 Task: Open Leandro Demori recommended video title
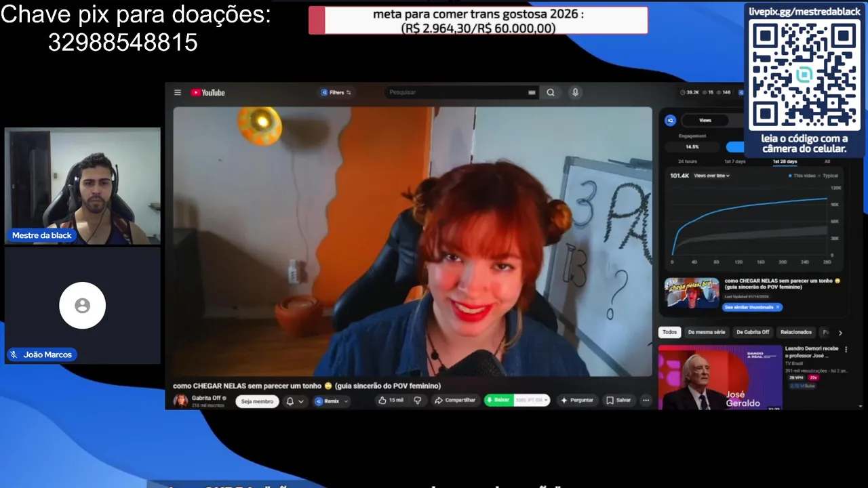812,352
